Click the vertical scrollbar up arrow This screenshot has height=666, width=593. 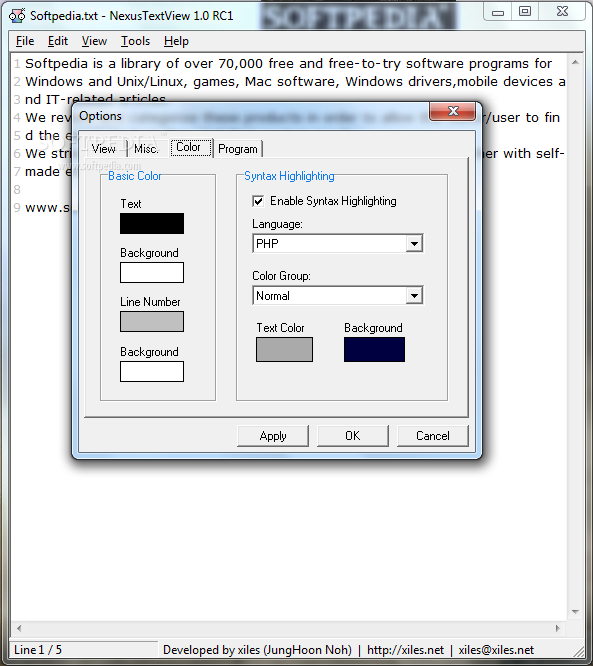click(575, 62)
